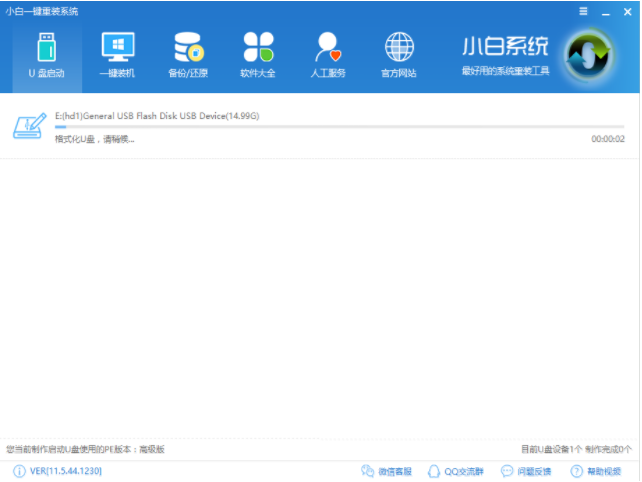Close the 小白一键重装系统 window

(x=627, y=12)
